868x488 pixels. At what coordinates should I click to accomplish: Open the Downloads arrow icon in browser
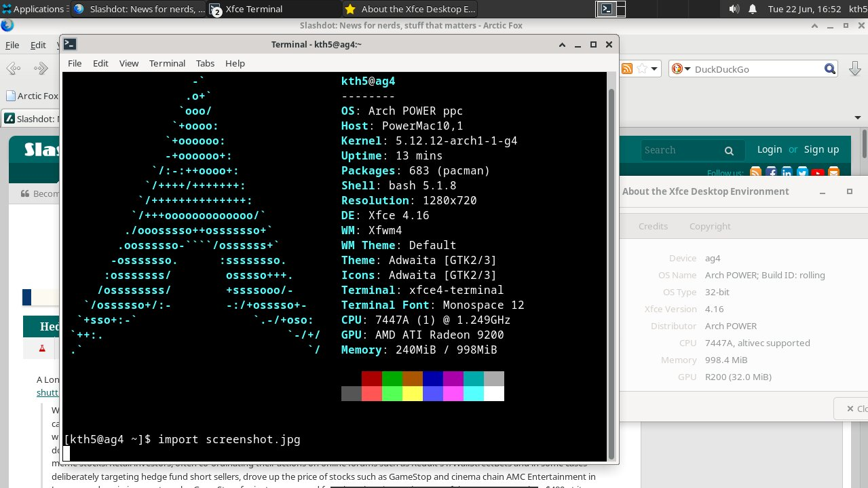854,69
